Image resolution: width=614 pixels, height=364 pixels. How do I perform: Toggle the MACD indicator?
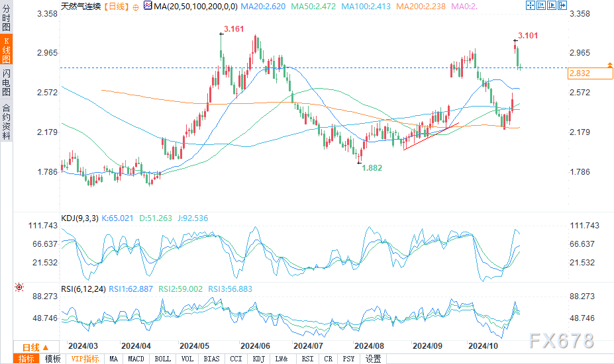tap(135, 359)
